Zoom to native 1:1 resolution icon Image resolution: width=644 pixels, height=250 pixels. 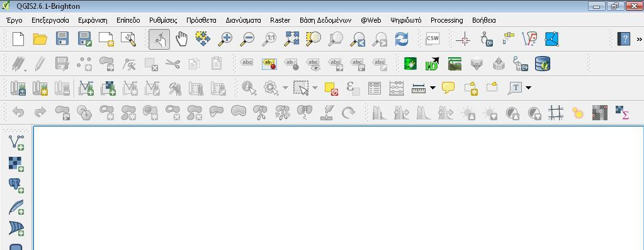pyautogui.click(x=269, y=39)
